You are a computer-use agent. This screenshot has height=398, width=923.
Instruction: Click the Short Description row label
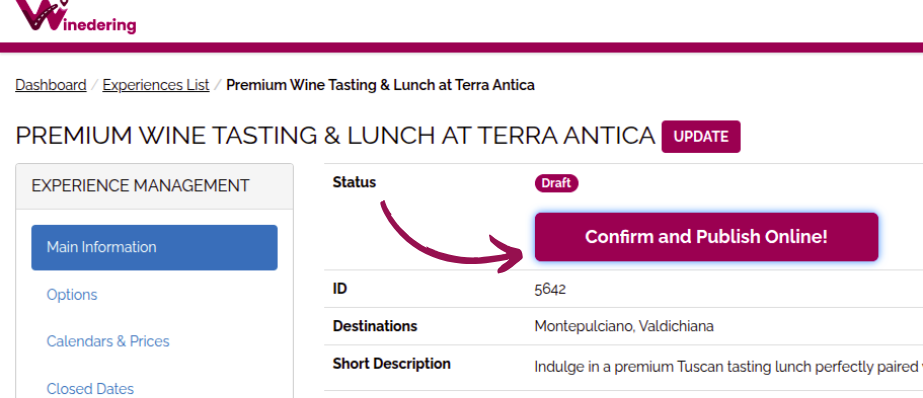click(x=391, y=364)
